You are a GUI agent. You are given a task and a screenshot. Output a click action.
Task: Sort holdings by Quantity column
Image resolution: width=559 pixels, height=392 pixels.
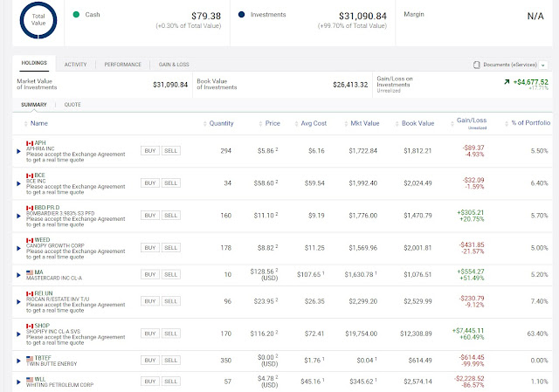(218, 123)
